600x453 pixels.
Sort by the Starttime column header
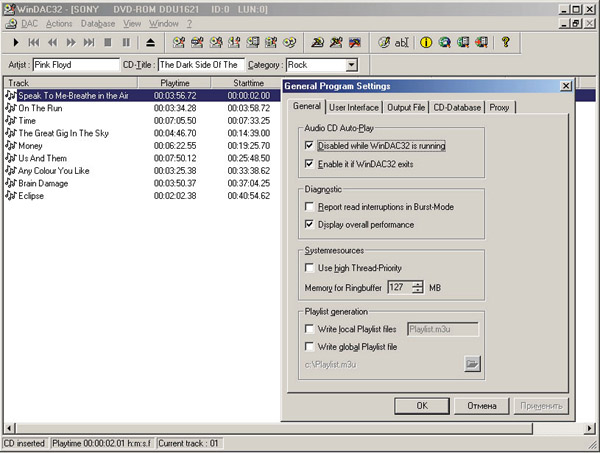[x=247, y=83]
